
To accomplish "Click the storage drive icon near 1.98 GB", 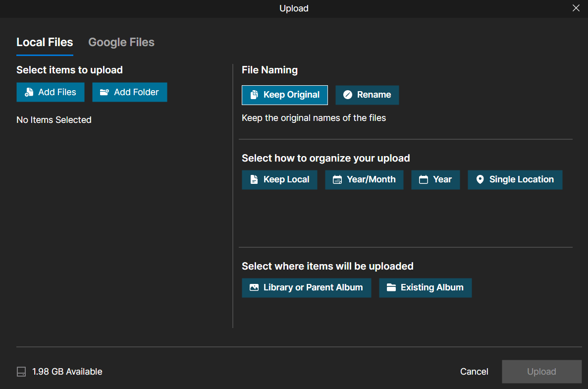I will (21, 372).
